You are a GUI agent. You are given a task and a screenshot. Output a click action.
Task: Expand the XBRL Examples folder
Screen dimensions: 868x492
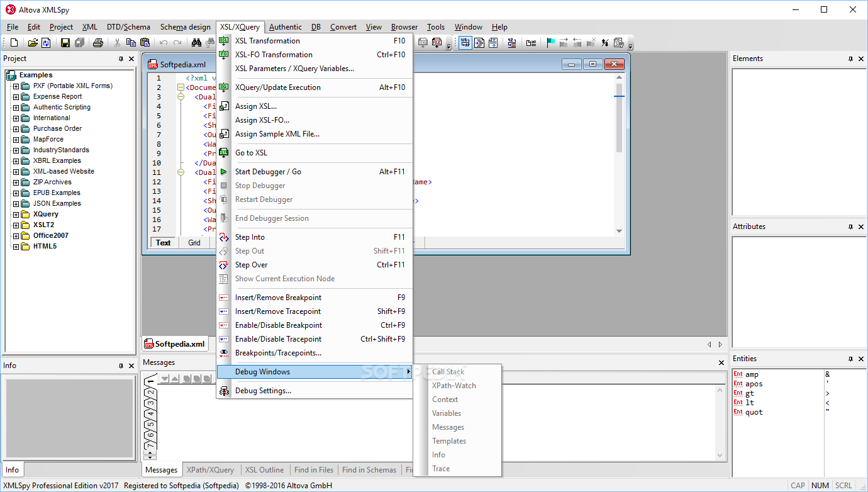[16, 161]
